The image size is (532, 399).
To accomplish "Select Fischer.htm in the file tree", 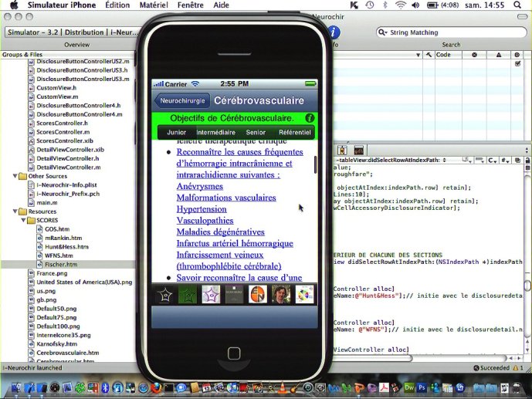I will (61, 265).
